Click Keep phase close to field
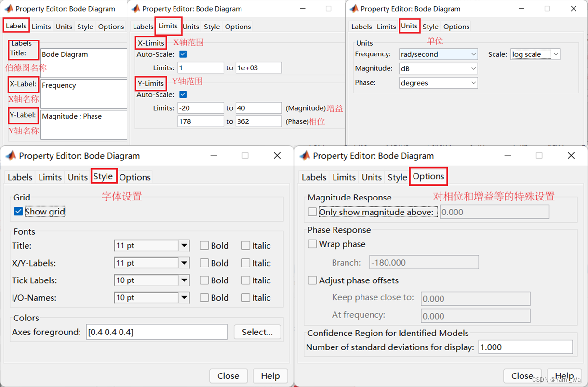 click(x=476, y=299)
